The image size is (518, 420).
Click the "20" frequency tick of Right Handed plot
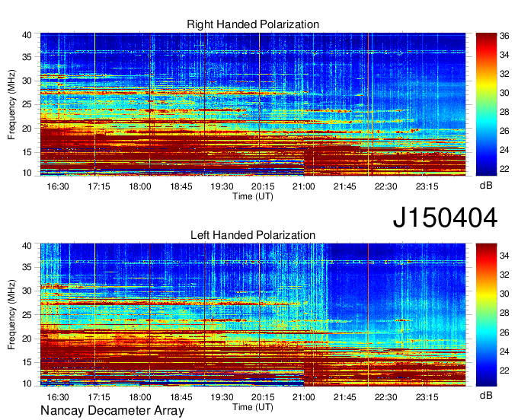pos(27,129)
